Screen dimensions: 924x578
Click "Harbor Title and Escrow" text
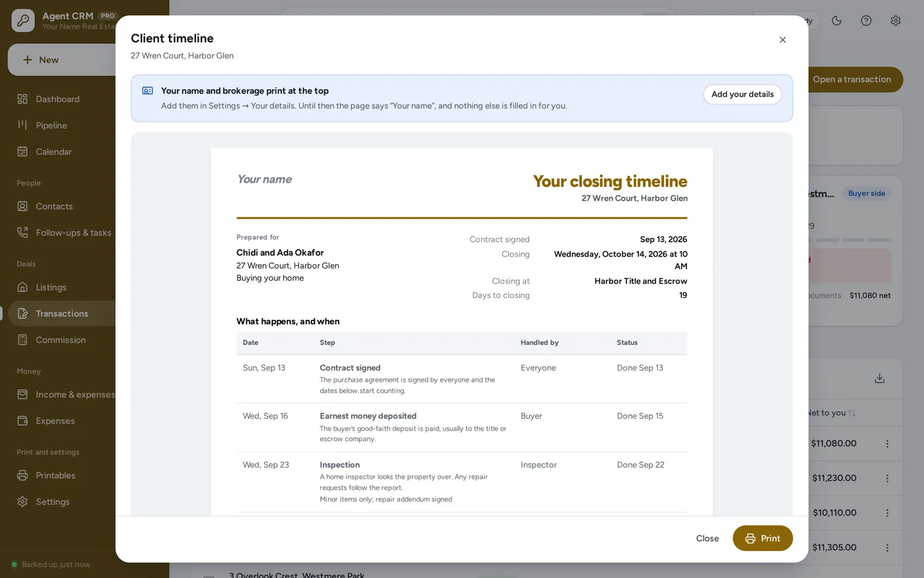(641, 281)
